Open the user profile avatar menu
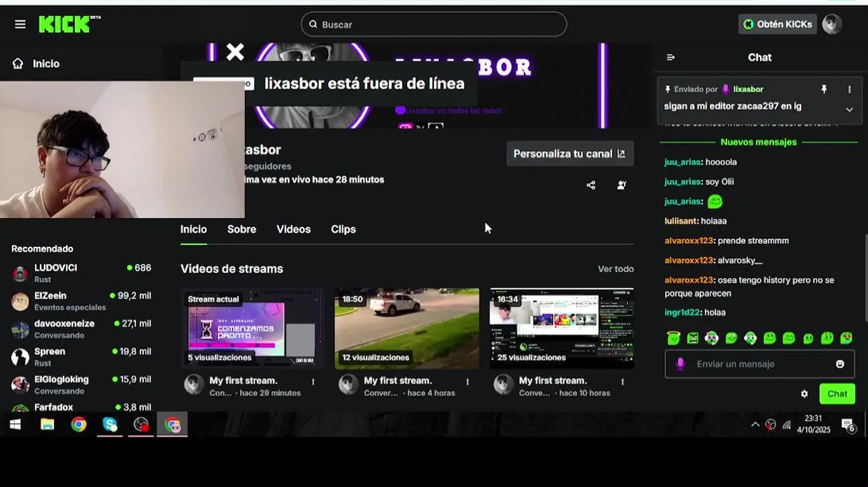This screenshot has height=487, width=868. pos(832,24)
